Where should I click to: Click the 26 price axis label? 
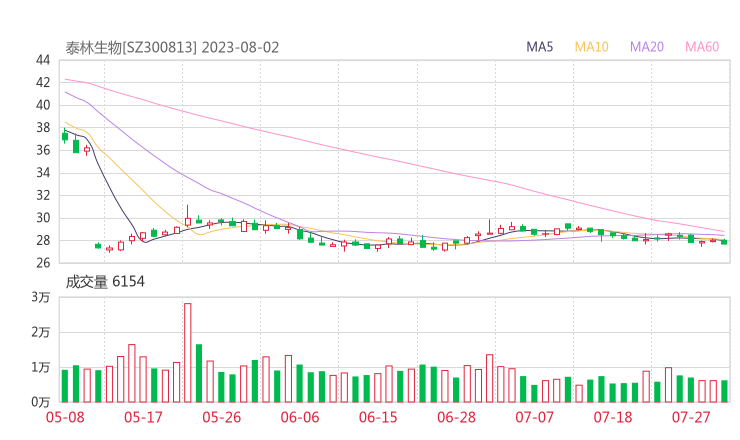[42, 263]
